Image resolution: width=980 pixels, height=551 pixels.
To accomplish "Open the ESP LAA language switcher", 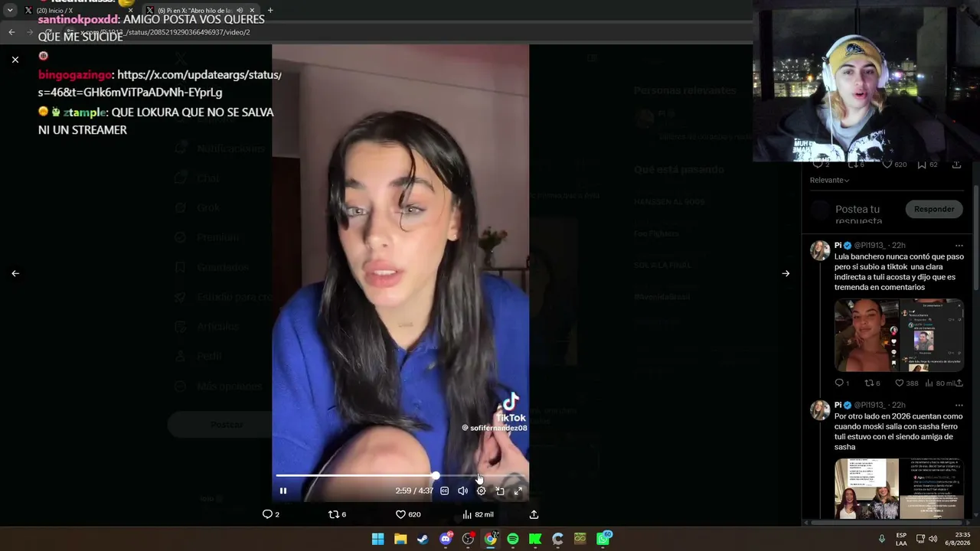I will pyautogui.click(x=901, y=539).
